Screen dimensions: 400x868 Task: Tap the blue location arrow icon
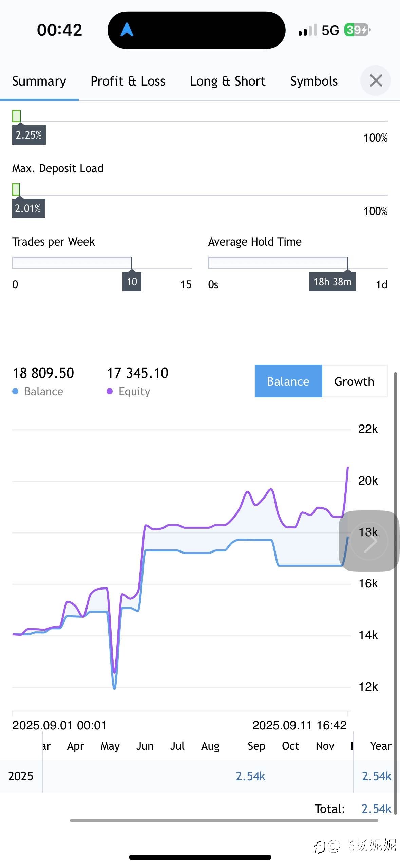127,30
